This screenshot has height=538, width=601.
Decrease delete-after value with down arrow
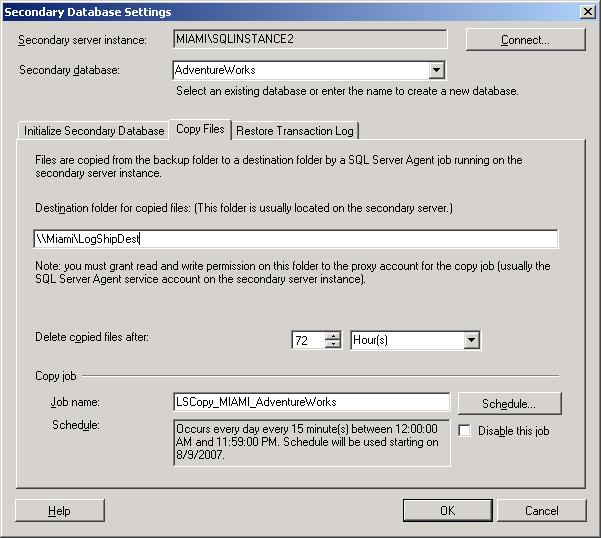333,345
